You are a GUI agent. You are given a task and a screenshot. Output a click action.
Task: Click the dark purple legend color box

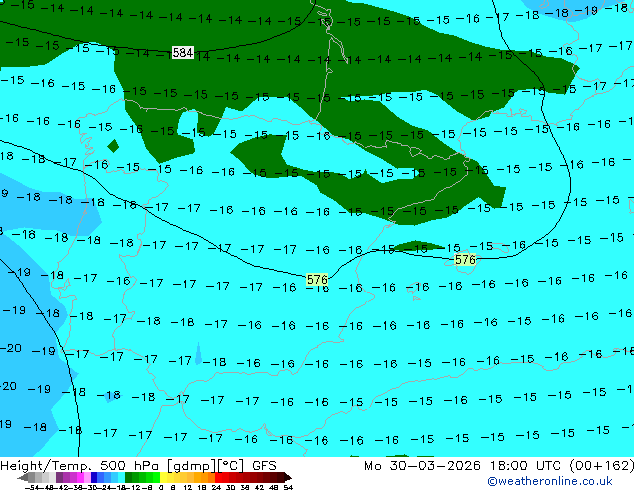(59, 477)
